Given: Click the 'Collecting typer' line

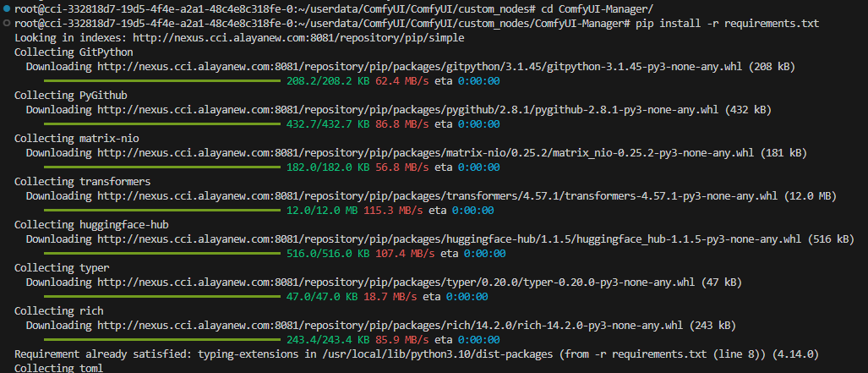Looking at the screenshot, I should (x=62, y=268).
